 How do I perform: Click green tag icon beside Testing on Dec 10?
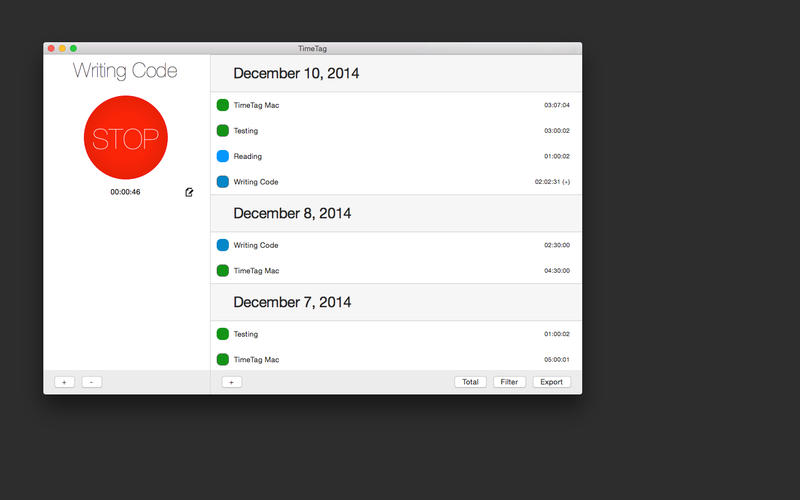(223, 131)
